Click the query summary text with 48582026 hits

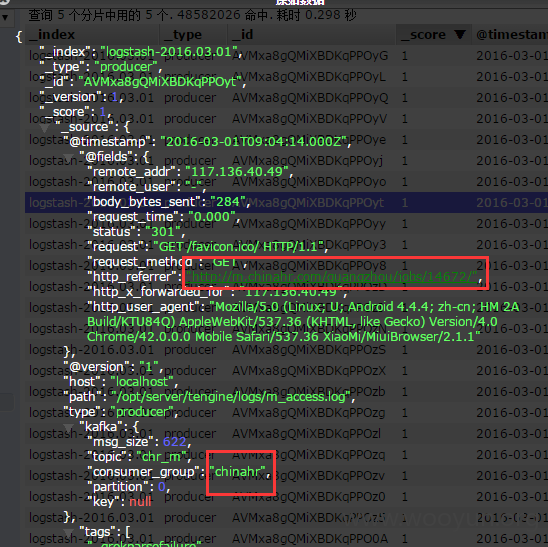pos(192,15)
